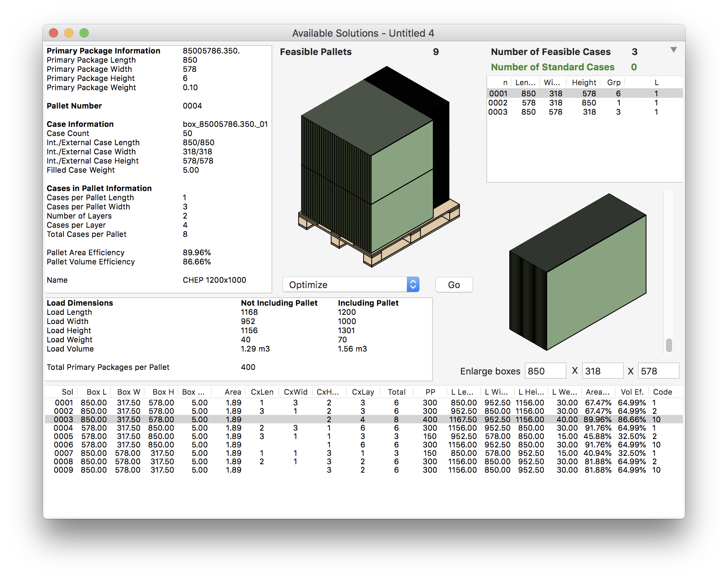Sort cases by the Height column header
This screenshot has height=580, width=728.
pyautogui.click(x=584, y=83)
